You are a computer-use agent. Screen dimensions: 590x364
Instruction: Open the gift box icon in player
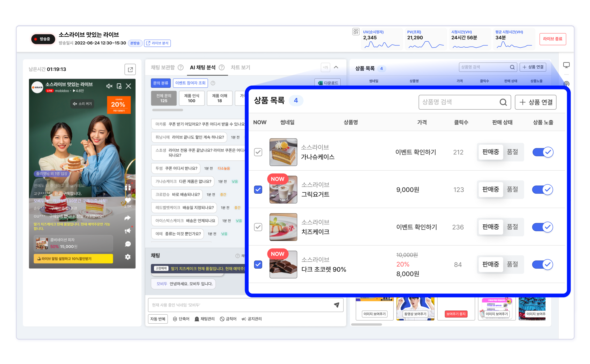coord(128,187)
